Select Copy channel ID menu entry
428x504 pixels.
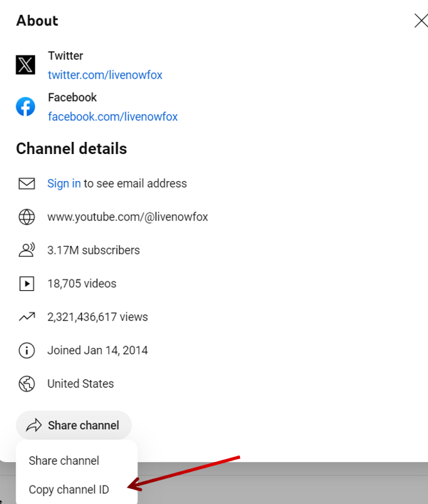(69, 490)
